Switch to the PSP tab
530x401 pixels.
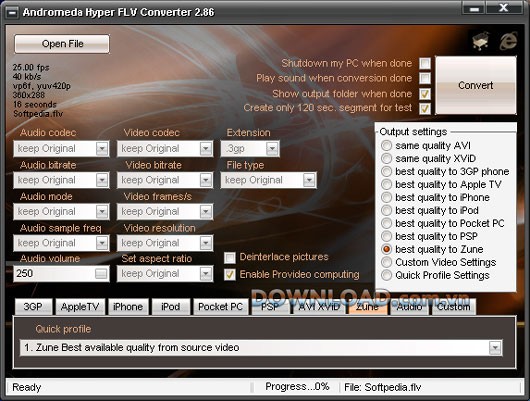pos(270,307)
